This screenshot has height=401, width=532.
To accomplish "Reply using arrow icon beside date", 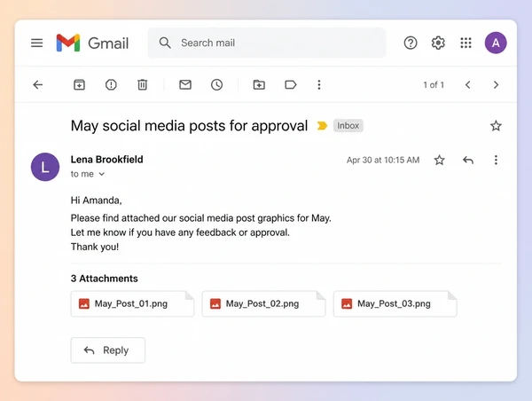I will (x=468, y=160).
